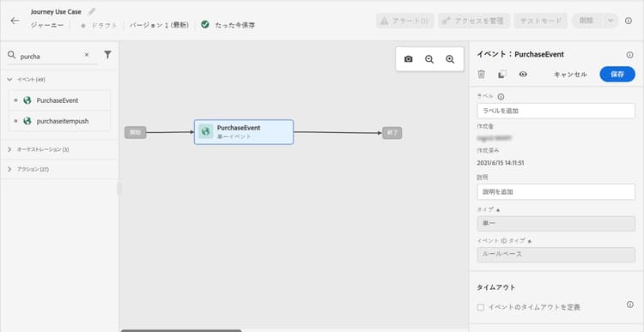
Task: Click the blue 保存 button
Action: (617, 75)
